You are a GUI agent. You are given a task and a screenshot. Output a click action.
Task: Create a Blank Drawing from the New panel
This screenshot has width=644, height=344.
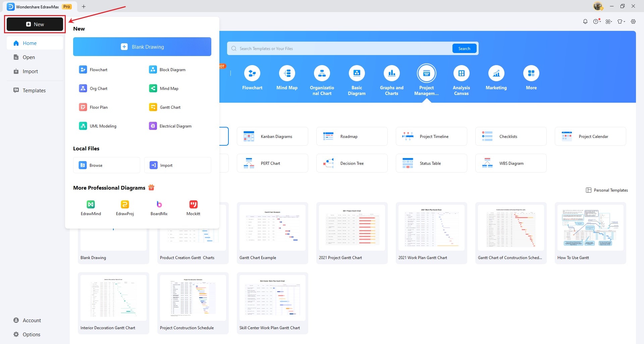(142, 47)
